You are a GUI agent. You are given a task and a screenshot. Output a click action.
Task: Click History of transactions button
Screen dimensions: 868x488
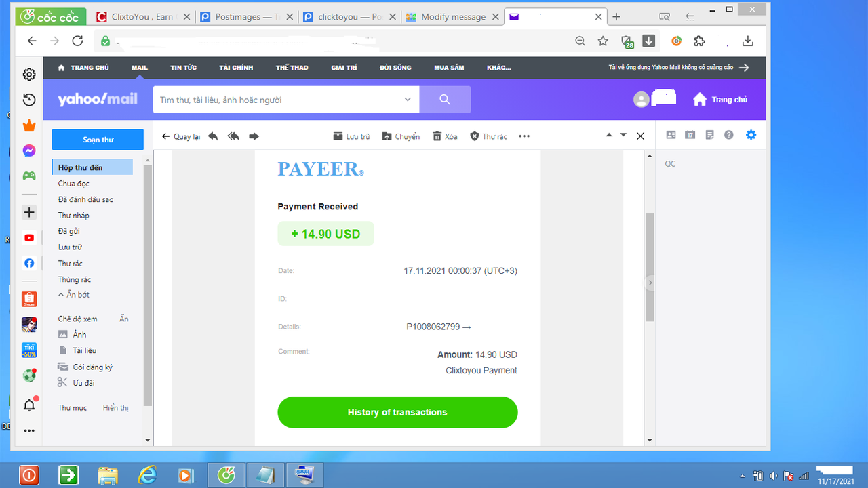(397, 412)
